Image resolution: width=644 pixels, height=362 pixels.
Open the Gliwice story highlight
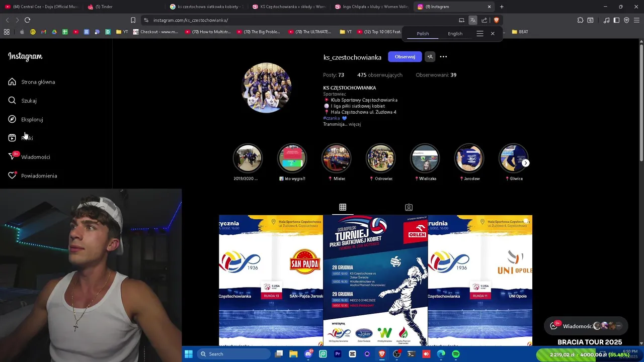point(513,158)
